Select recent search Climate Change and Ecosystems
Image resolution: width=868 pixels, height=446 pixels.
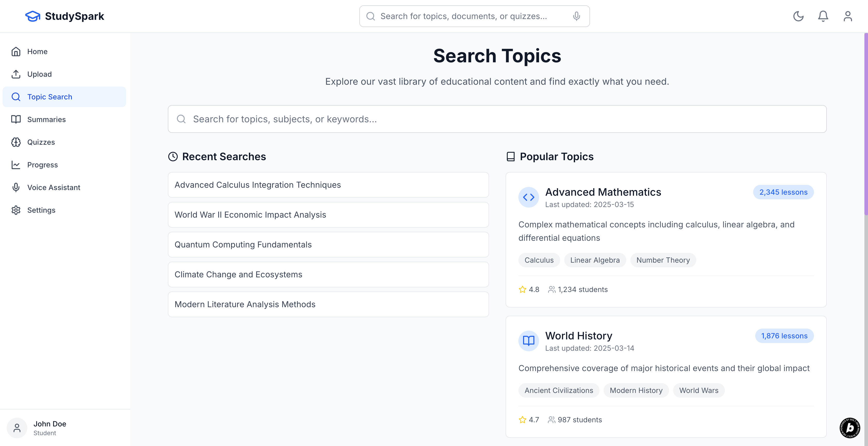coord(328,275)
